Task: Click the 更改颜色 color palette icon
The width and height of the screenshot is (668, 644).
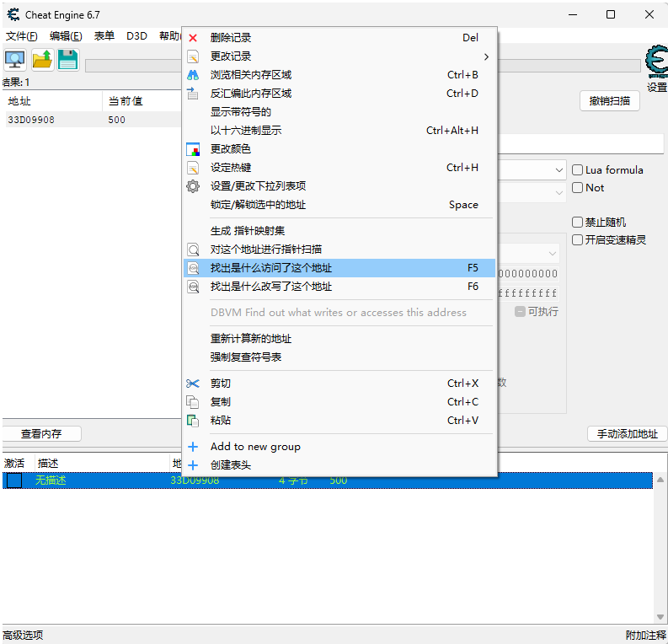Action: (193, 149)
